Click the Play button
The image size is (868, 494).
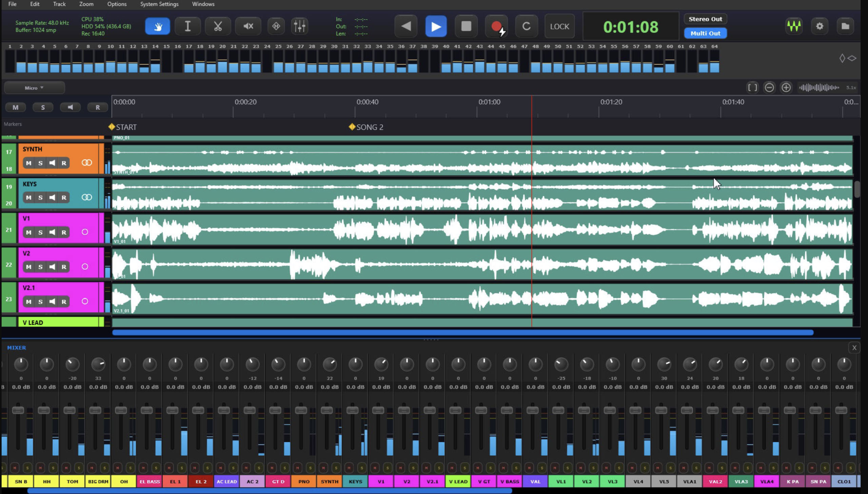(436, 26)
